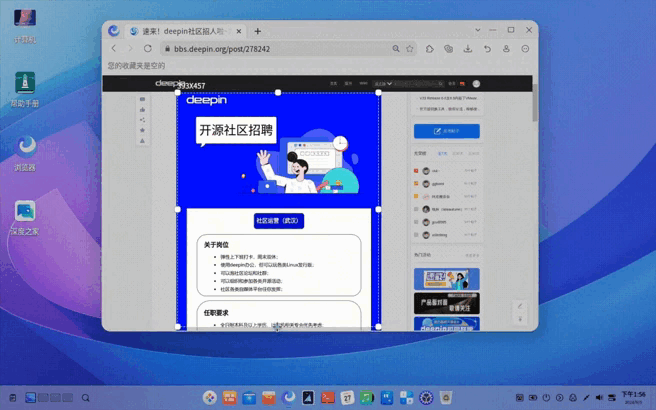Open the downloads icon in the toolbar
This screenshot has width=656, height=410.
point(468,49)
